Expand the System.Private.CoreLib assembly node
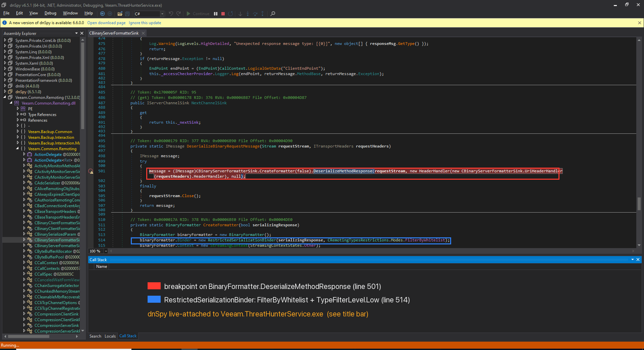 click(5, 40)
